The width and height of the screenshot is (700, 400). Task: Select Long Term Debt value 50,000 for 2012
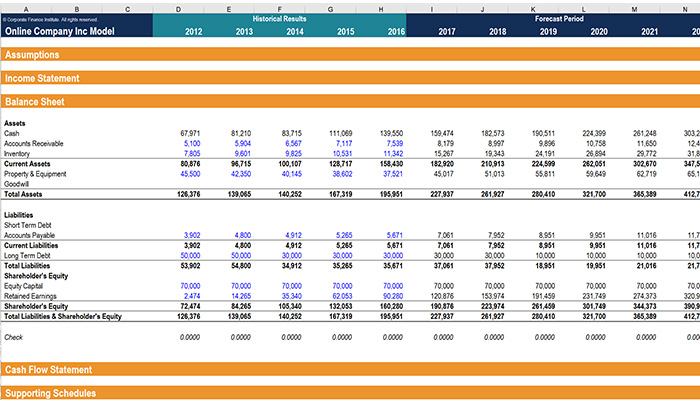pos(190,256)
